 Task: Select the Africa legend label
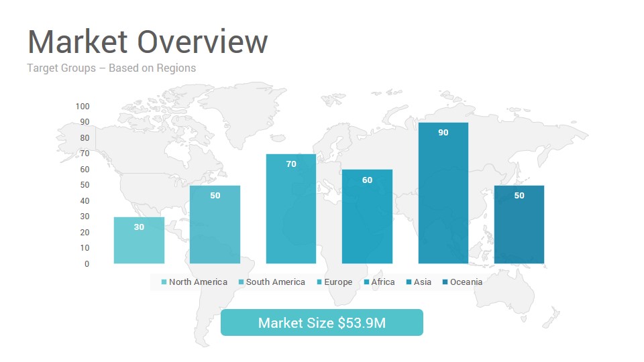383,282
